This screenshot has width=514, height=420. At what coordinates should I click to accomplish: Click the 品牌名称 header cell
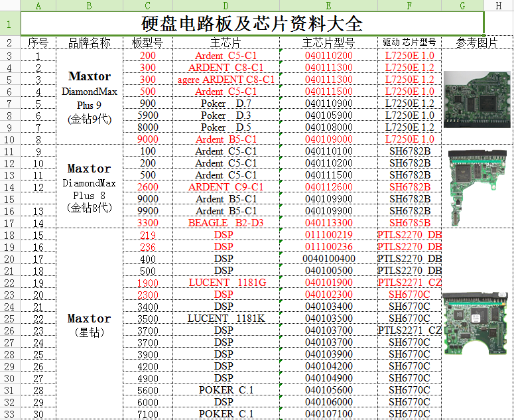coord(90,42)
